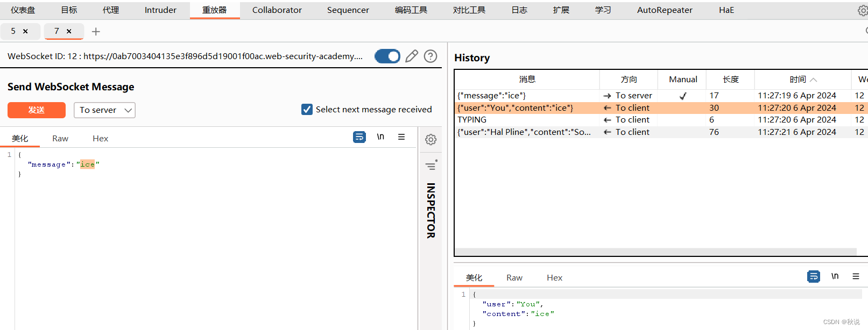Switch message editor to Raw view
868x330 pixels.
pos(60,139)
